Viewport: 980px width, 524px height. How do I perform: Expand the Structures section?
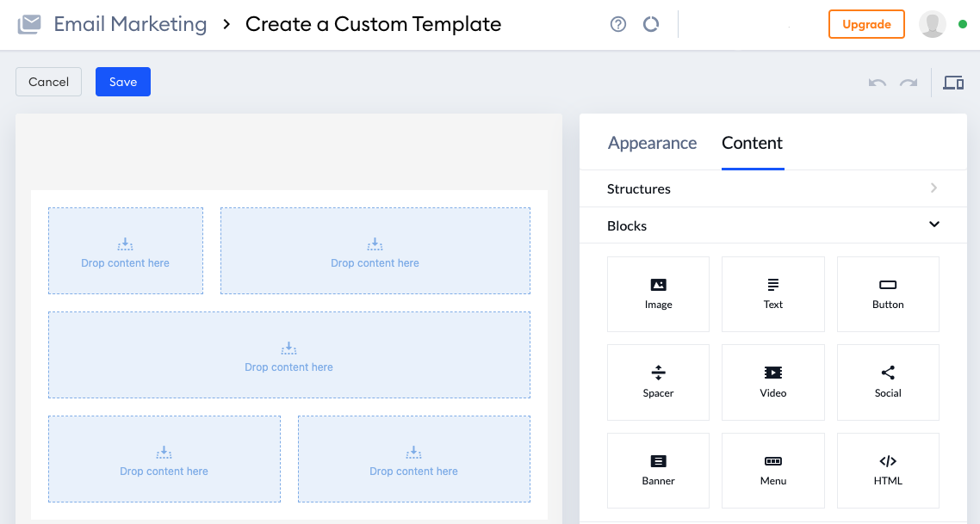pos(773,188)
